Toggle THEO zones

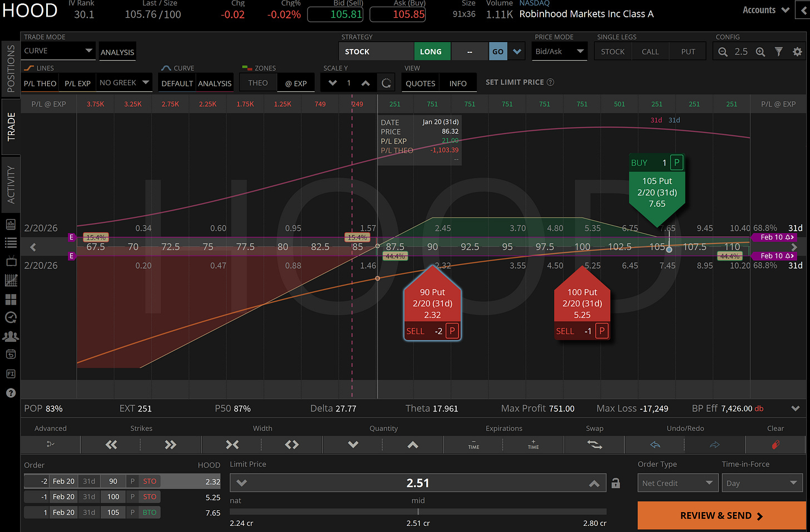[258, 83]
